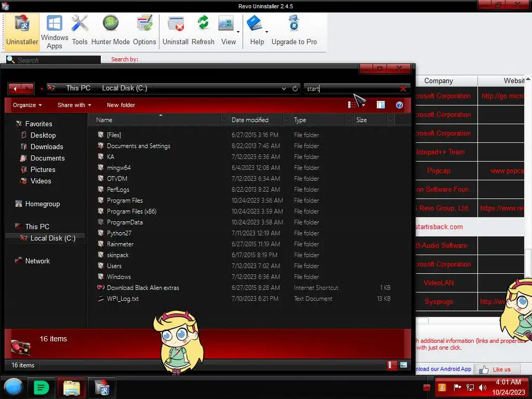Sort files by Date modified column
The width and height of the screenshot is (532, 399).
pos(256,120)
